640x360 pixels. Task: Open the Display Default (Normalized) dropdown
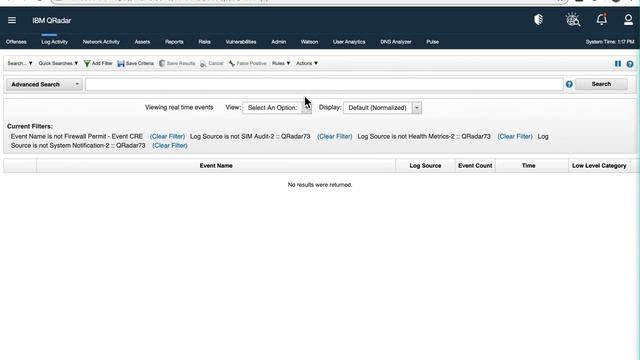382,108
